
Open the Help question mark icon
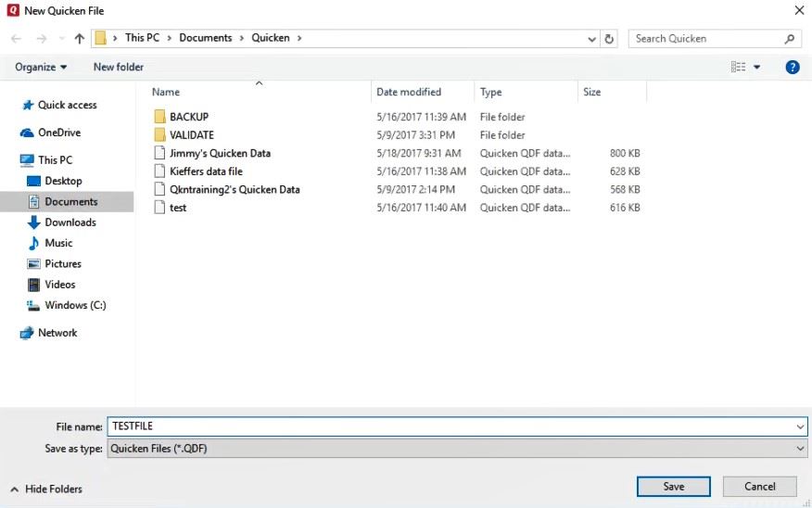click(x=793, y=67)
